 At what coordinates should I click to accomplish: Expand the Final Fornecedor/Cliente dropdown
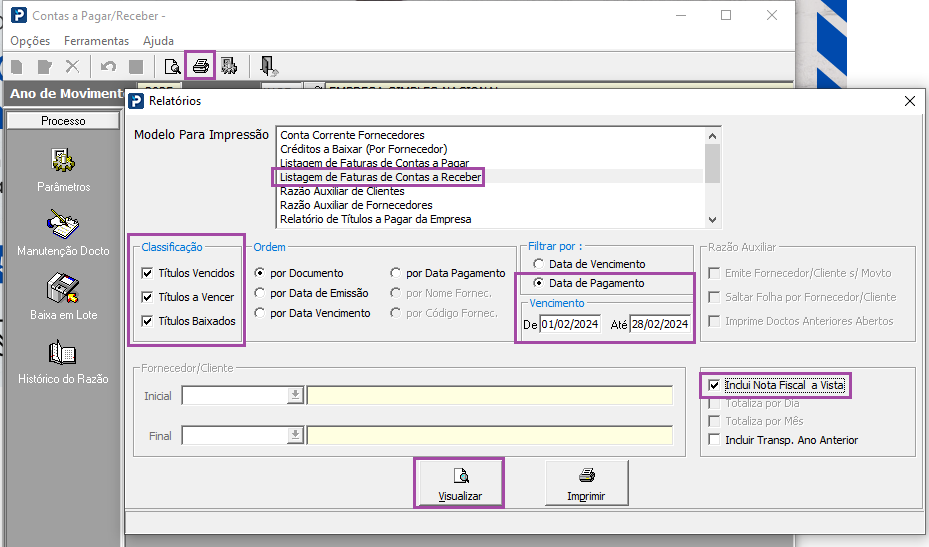(295, 435)
